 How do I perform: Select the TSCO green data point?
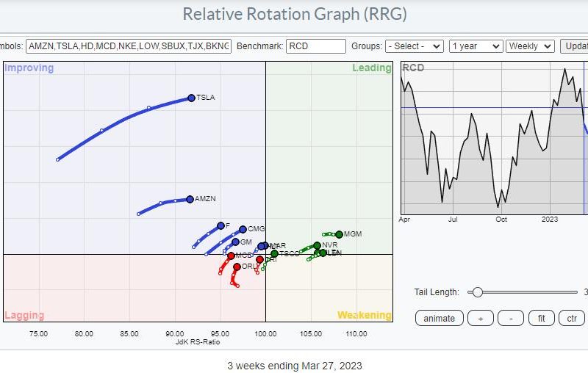coord(274,253)
